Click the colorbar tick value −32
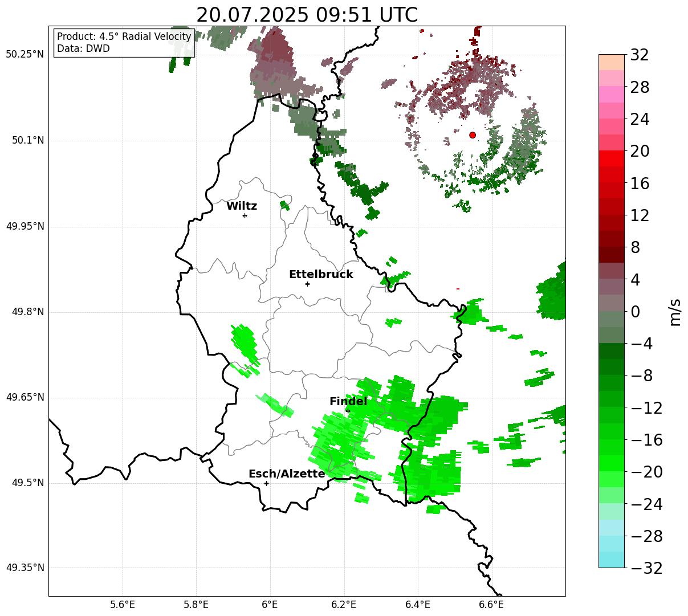 point(646,568)
